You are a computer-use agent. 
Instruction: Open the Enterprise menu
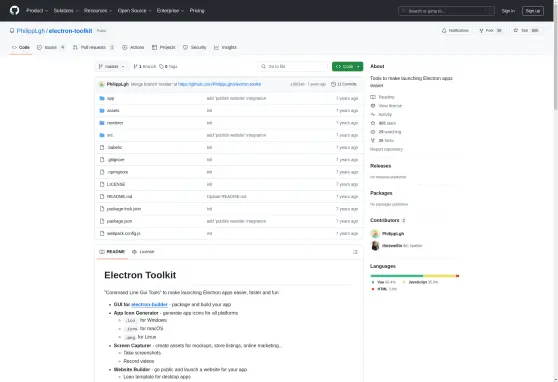pos(170,11)
